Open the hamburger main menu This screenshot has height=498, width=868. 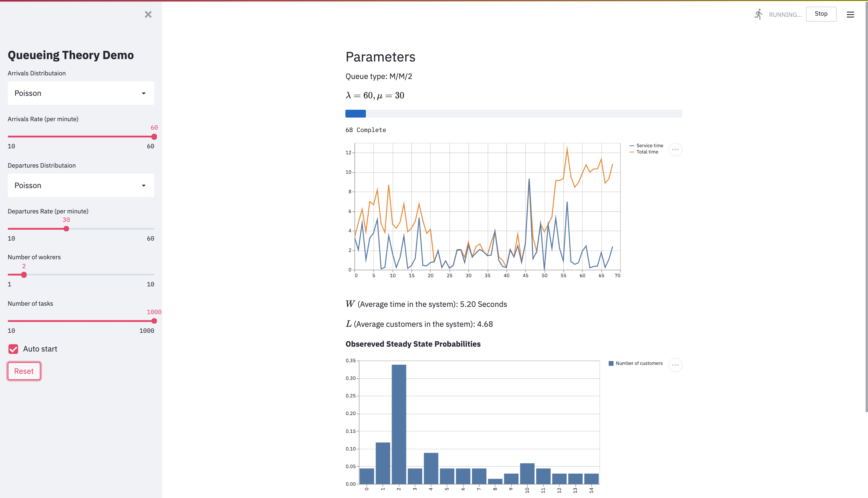[x=850, y=14]
